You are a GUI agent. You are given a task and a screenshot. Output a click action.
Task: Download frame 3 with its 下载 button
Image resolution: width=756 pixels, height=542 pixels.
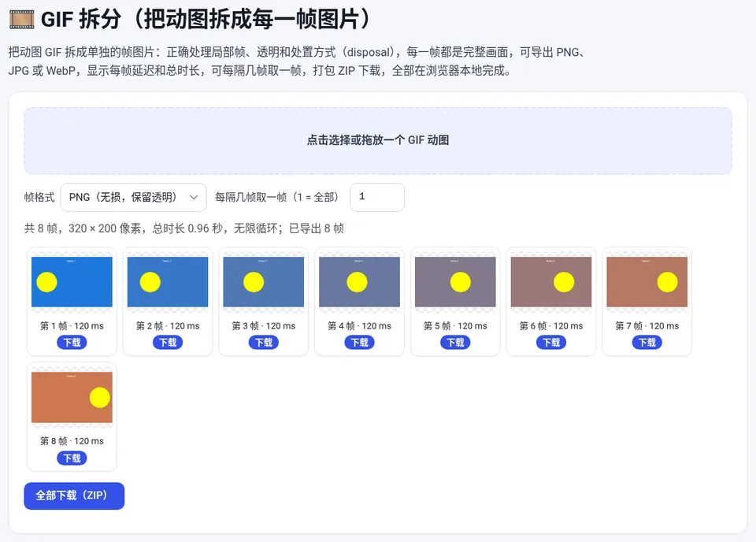click(264, 343)
